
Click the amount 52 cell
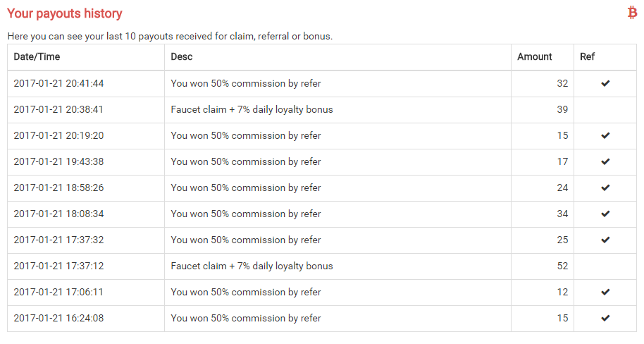coord(562,266)
